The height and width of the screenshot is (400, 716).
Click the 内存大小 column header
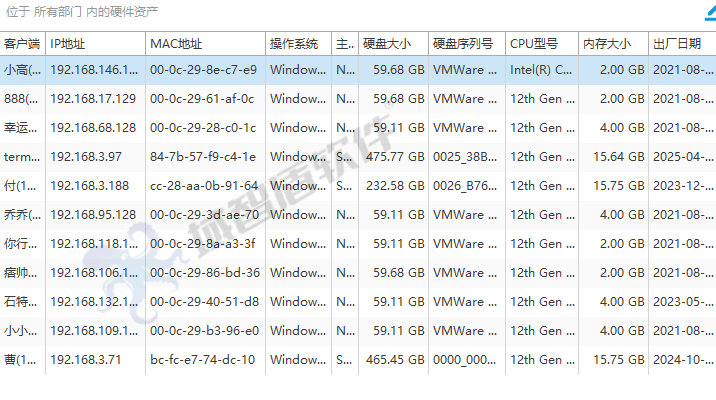(x=607, y=44)
